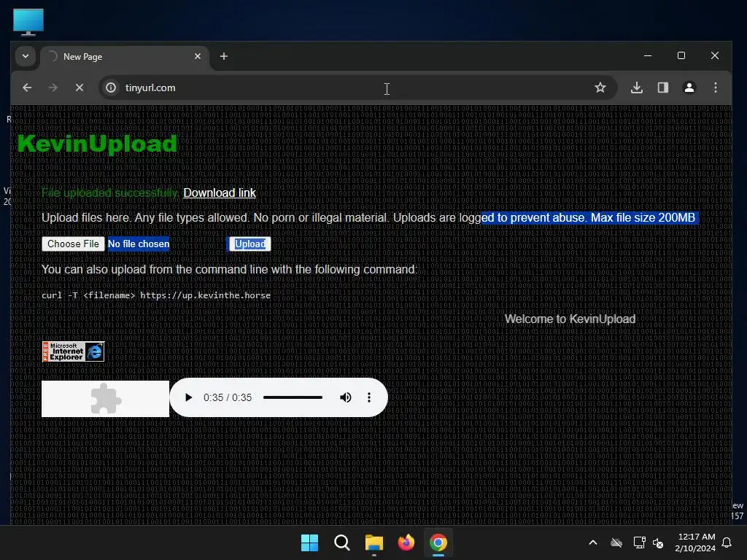Open Chrome's three-dot menu
The height and width of the screenshot is (560, 747).
pyautogui.click(x=716, y=87)
